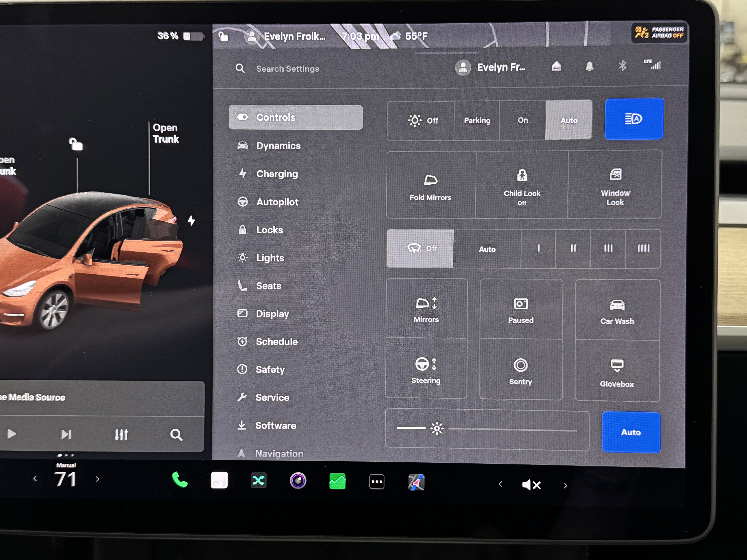Toggle Window Lock
The width and height of the screenshot is (747, 560).
pyautogui.click(x=615, y=186)
